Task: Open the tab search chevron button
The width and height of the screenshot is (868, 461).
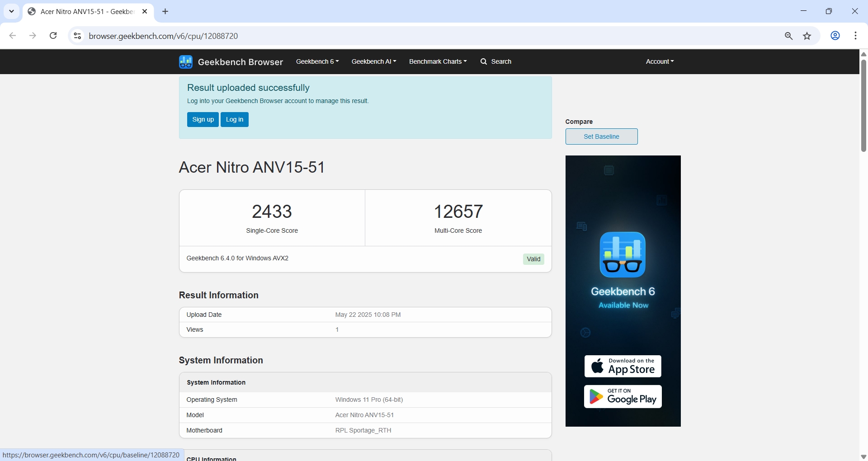Action: [x=12, y=12]
